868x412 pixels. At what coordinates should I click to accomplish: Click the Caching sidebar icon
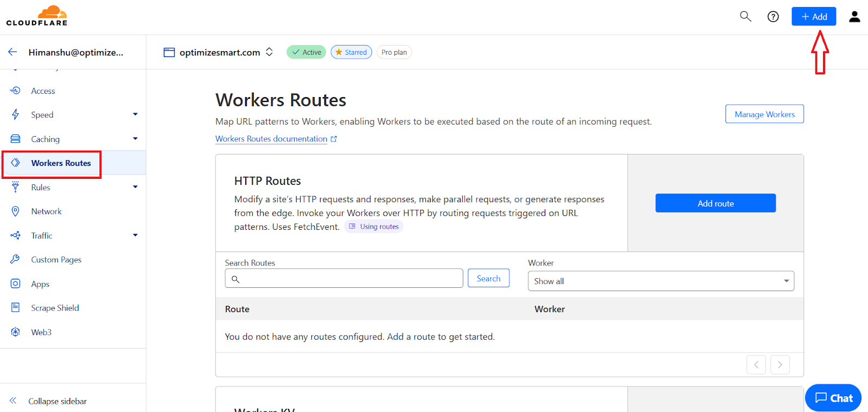coord(15,139)
